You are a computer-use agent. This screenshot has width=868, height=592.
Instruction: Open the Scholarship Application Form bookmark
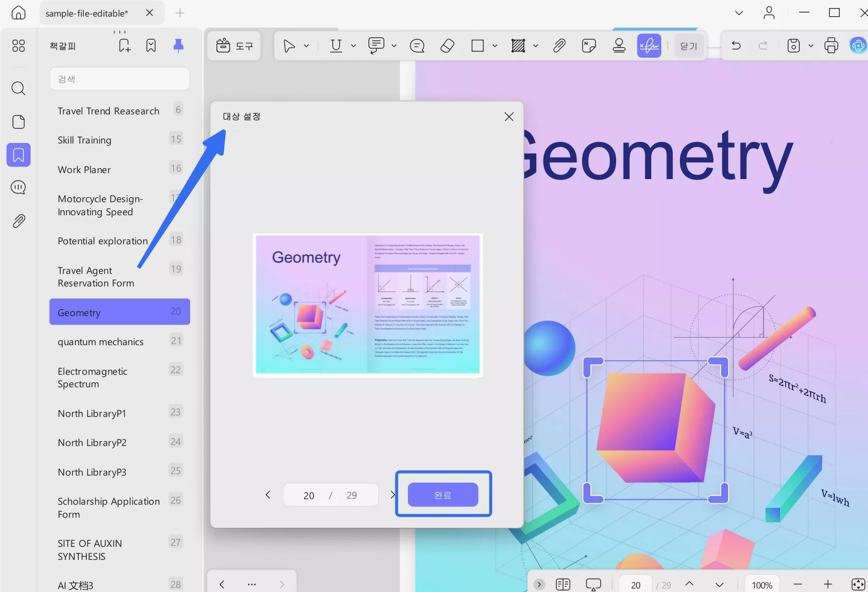pyautogui.click(x=119, y=507)
